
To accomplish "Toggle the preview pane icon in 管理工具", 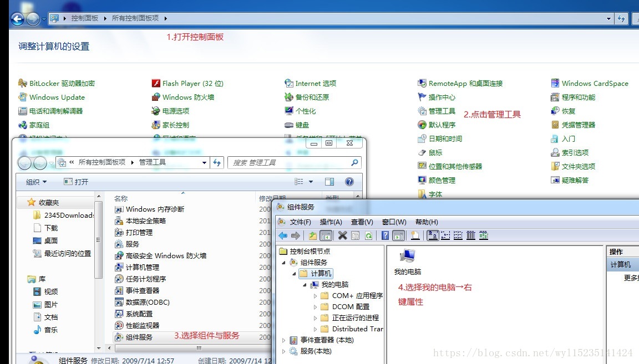I will click(x=329, y=182).
